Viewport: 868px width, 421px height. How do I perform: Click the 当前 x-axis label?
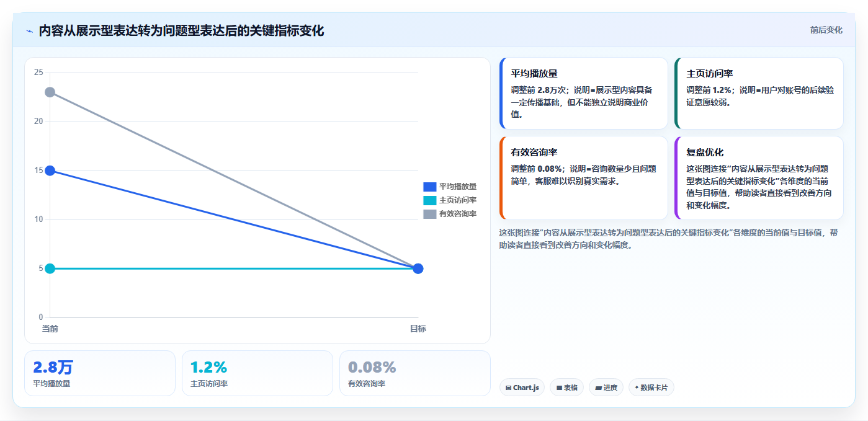tap(50, 329)
